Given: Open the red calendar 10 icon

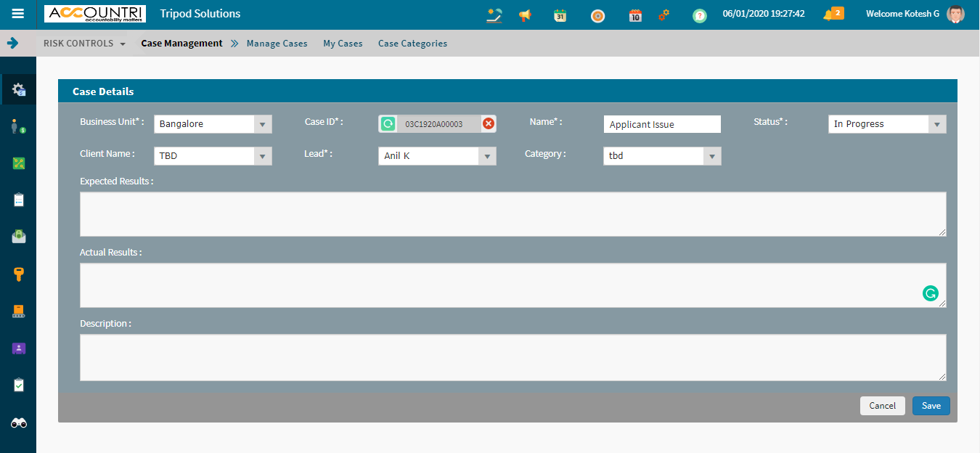Looking at the screenshot, I should coord(635,15).
